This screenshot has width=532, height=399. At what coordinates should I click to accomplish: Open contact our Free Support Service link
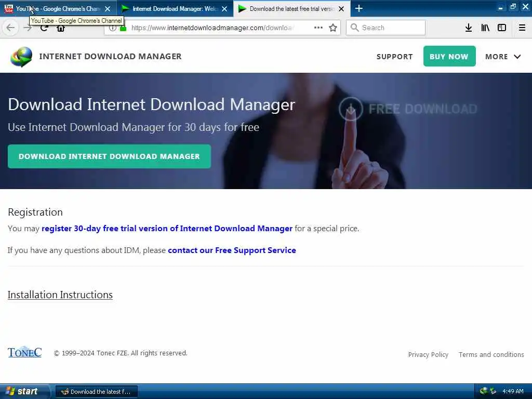coord(232,250)
